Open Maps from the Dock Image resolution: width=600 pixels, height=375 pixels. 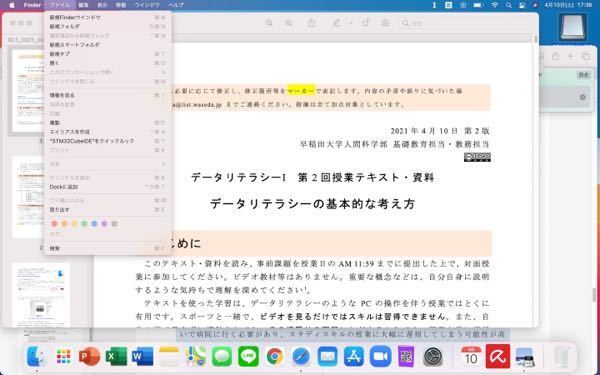point(196,356)
